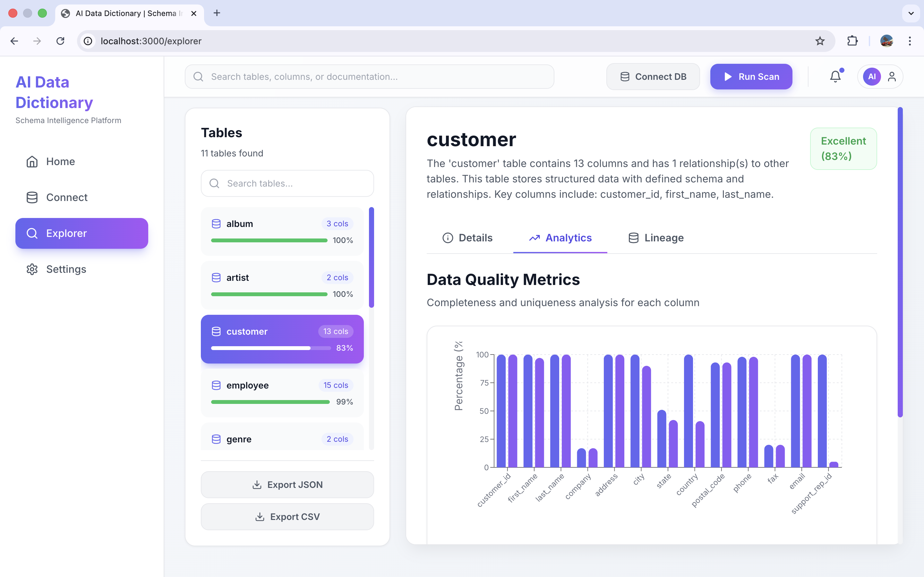Click the Export CSV button
Viewport: 924px width, 577px height.
click(287, 516)
